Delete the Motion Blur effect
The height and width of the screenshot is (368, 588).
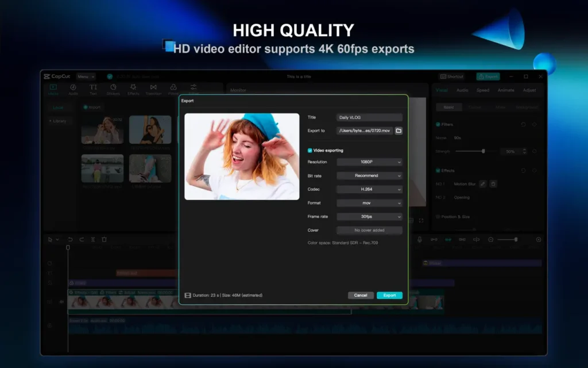click(x=493, y=184)
